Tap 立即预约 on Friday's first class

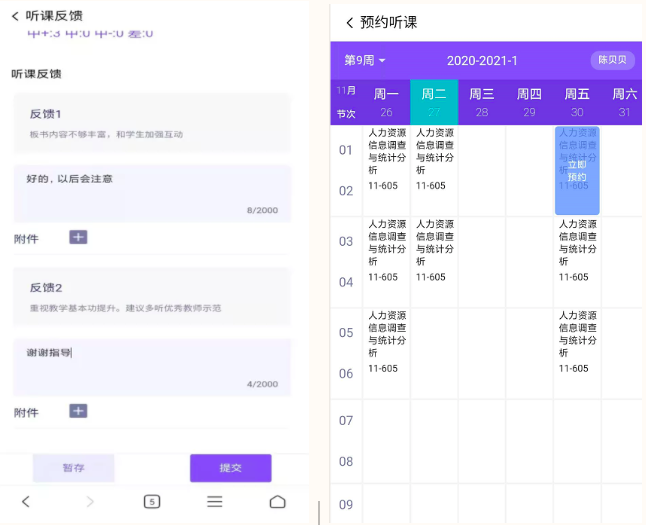pos(577,171)
